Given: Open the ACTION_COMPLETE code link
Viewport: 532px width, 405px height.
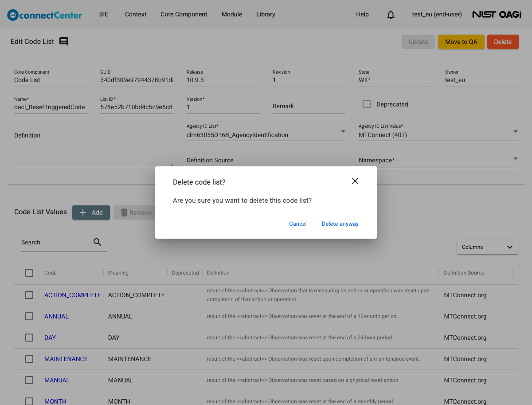Looking at the screenshot, I should click(x=73, y=295).
